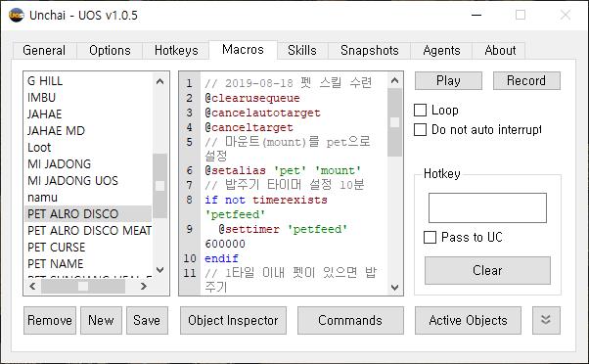Clear the hotkey with Clear button
Screen dimensions: 589x364
pyautogui.click(x=487, y=270)
